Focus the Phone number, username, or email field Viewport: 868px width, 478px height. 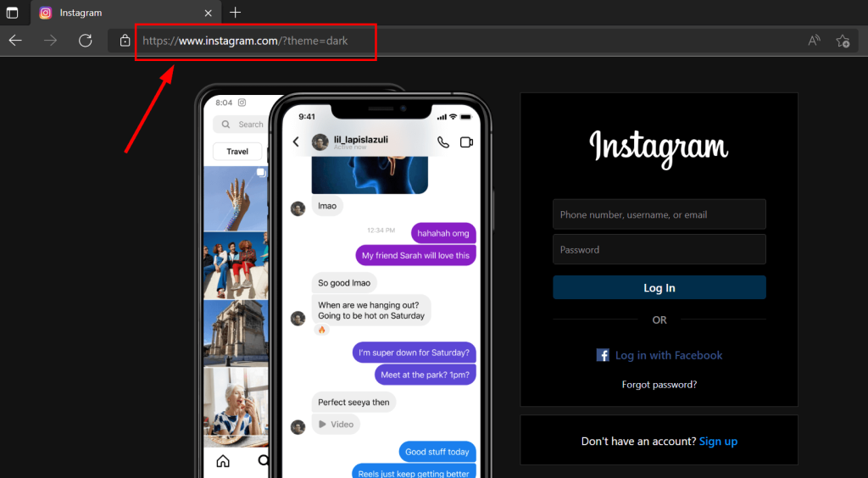[659, 214]
